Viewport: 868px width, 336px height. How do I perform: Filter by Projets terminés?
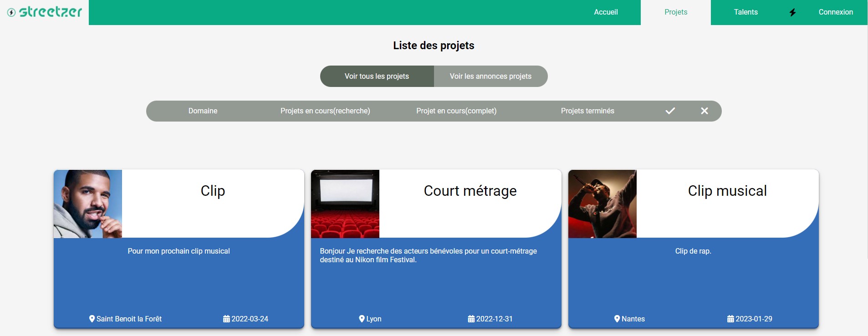587,111
